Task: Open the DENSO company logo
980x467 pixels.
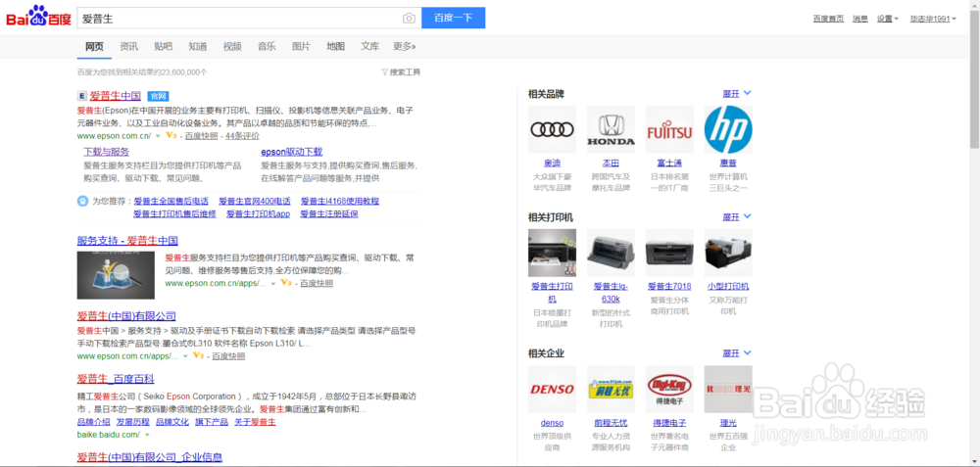Action: coord(552,389)
